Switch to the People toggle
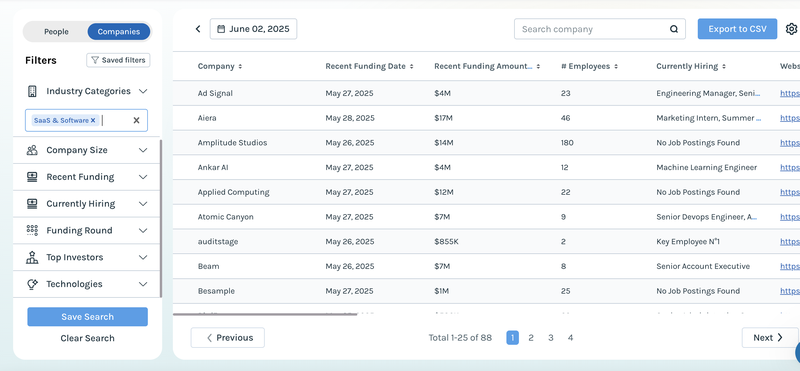The width and height of the screenshot is (800, 371). coord(56,32)
